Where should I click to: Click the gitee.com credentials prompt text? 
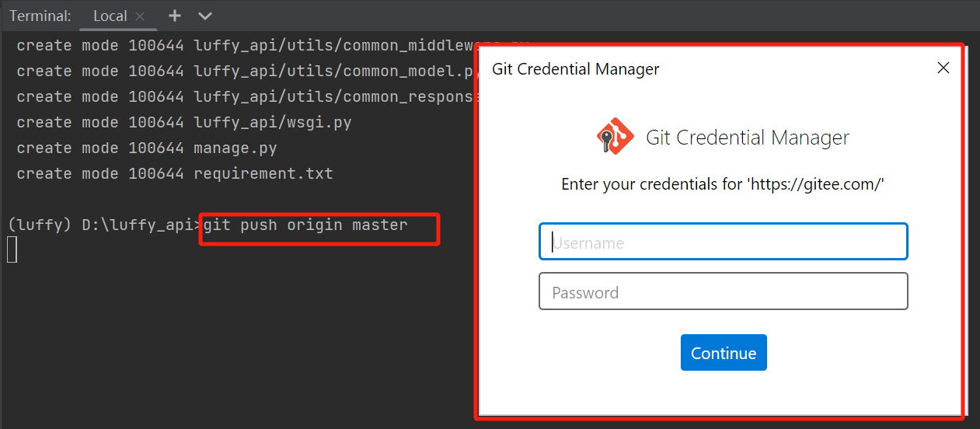coord(723,184)
